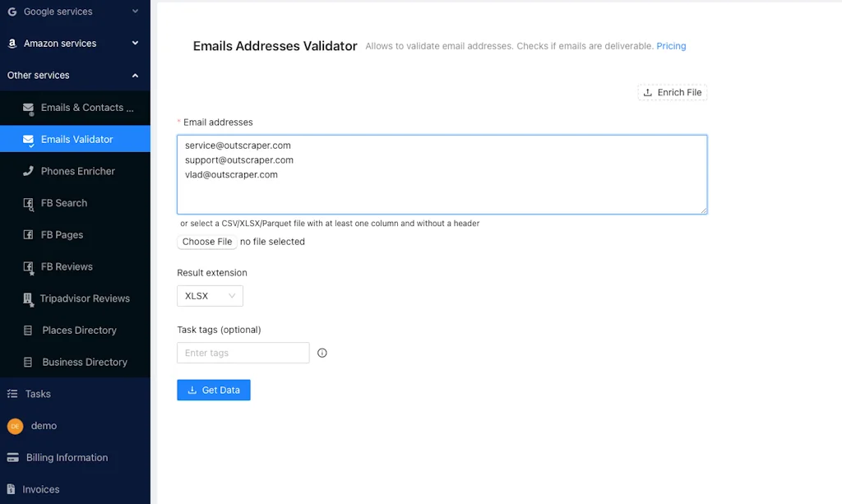This screenshot has width=842, height=504.
Task: Select the Places Directory icon
Action: point(28,330)
